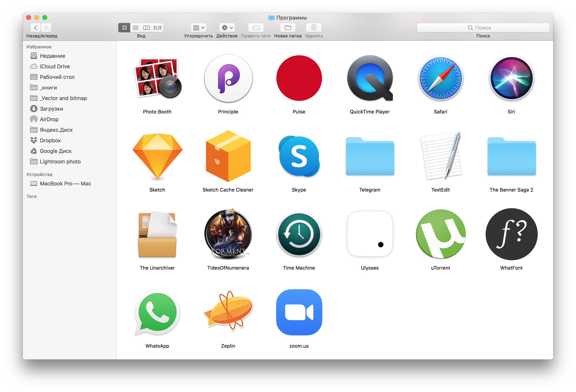Image resolution: width=576 pixels, height=392 pixels.
Task: Go back with the Назад arrow
Action: pyautogui.click(x=36, y=27)
